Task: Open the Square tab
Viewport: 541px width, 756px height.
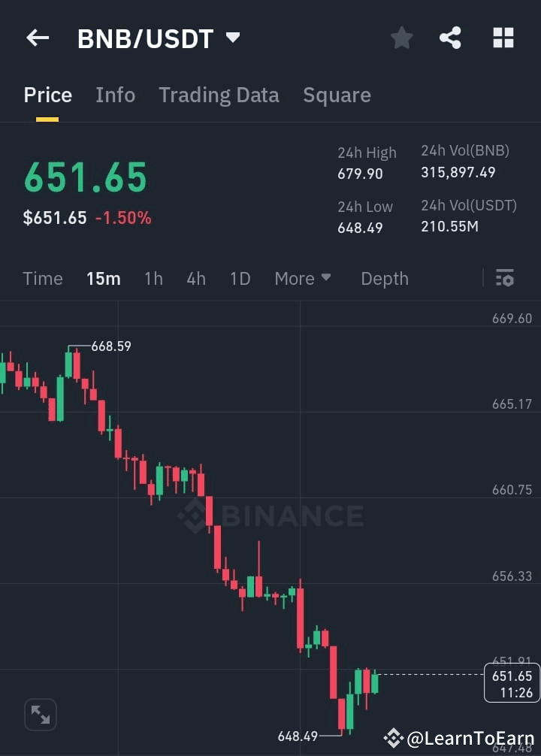Action: tap(337, 95)
